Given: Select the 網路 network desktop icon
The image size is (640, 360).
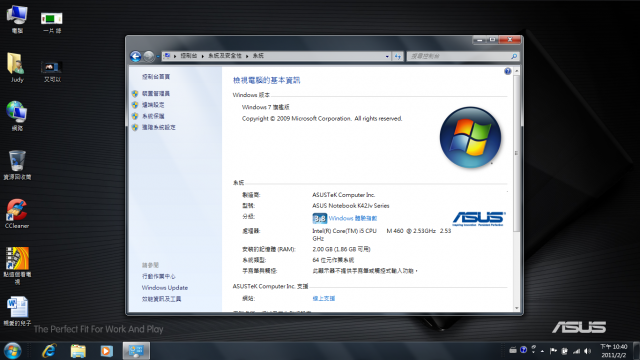Looking at the screenshot, I should point(17,116).
